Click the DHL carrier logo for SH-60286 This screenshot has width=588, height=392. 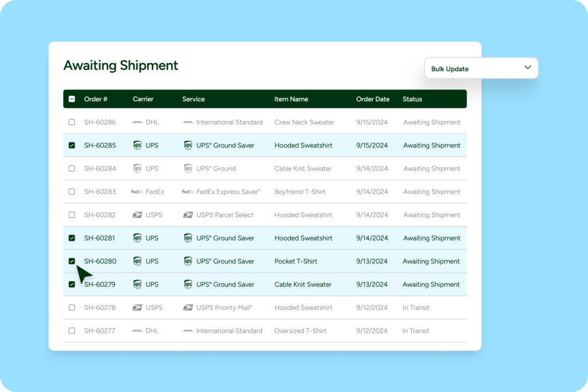pos(138,122)
